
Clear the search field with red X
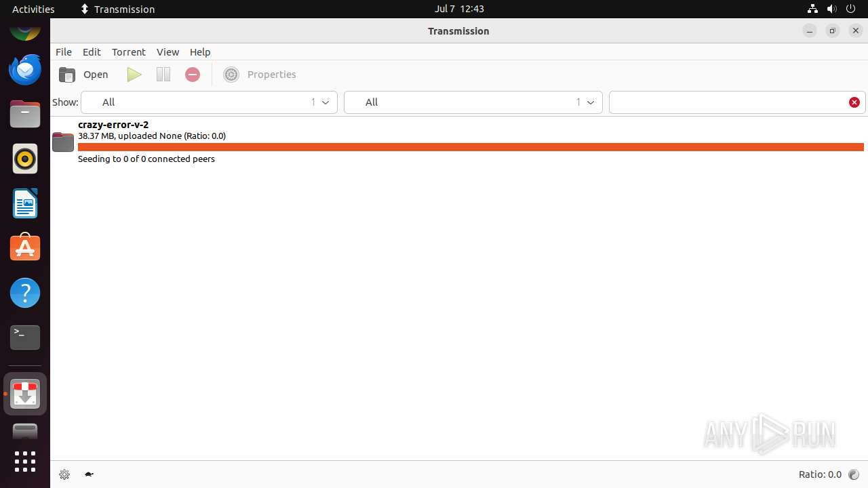point(854,102)
